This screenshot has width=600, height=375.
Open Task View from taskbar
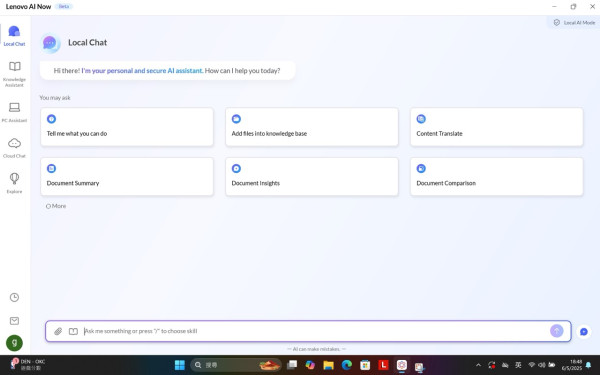point(292,365)
